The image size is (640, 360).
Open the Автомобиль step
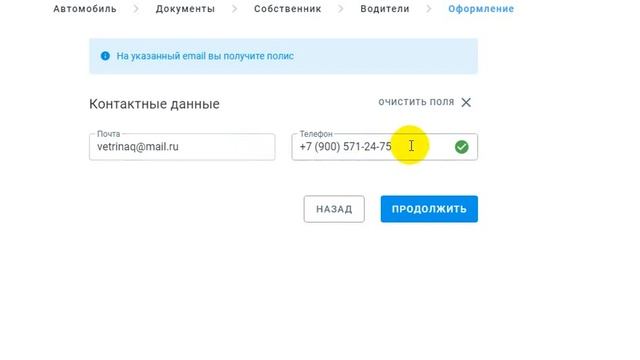coord(85,9)
